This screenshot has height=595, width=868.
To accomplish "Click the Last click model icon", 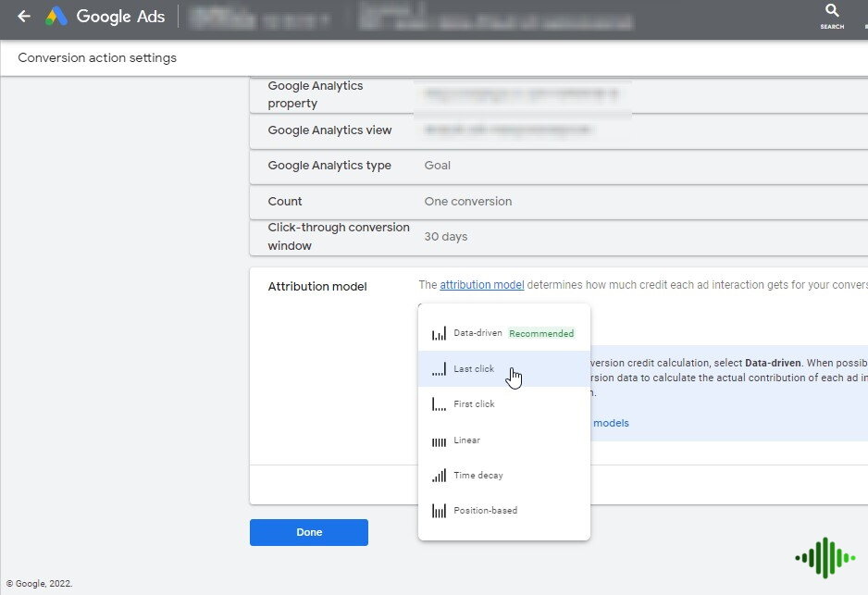I will tap(439, 368).
